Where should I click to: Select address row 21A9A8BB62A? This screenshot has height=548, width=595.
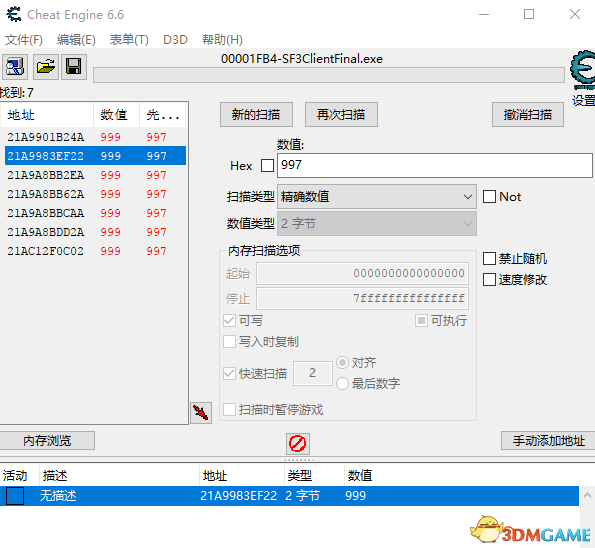coord(95,194)
